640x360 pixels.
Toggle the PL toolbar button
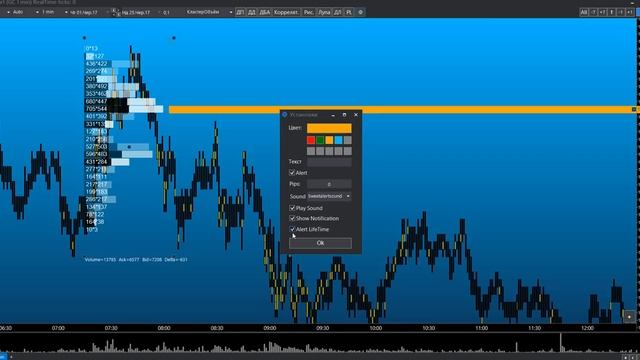(x=349, y=12)
